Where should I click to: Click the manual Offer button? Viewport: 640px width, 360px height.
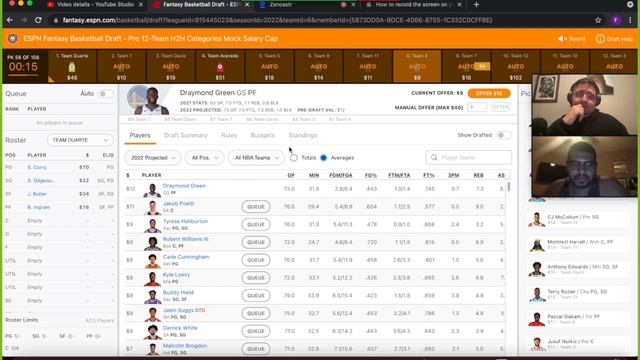click(x=500, y=107)
